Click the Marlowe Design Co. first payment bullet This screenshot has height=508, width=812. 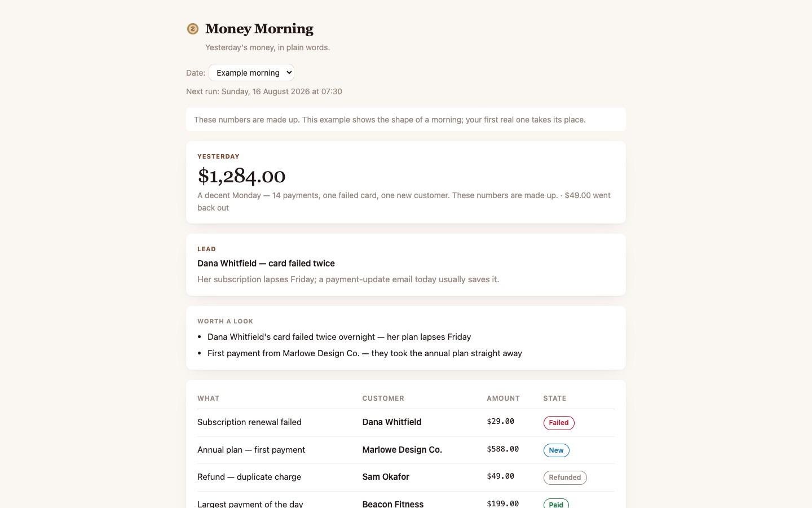[364, 353]
